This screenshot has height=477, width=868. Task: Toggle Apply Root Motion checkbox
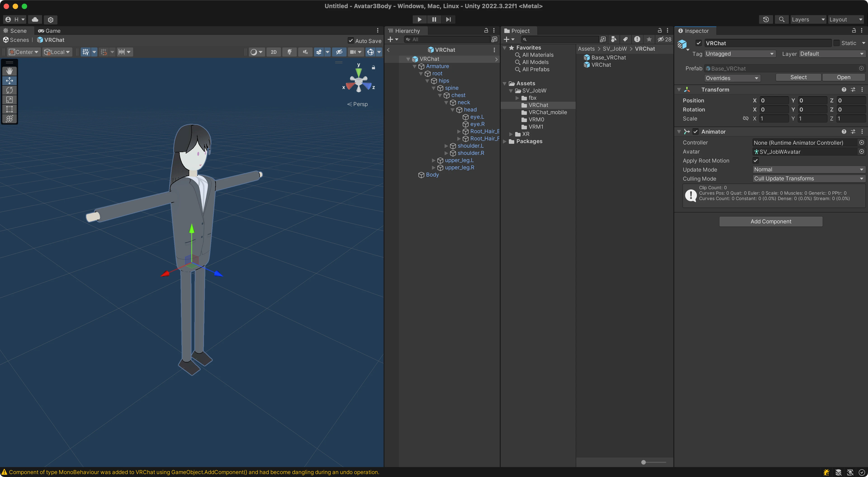coord(756,161)
